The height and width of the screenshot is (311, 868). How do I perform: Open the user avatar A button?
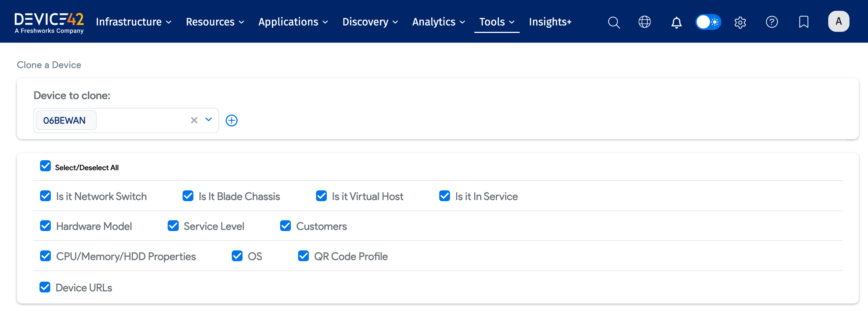pyautogui.click(x=838, y=21)
